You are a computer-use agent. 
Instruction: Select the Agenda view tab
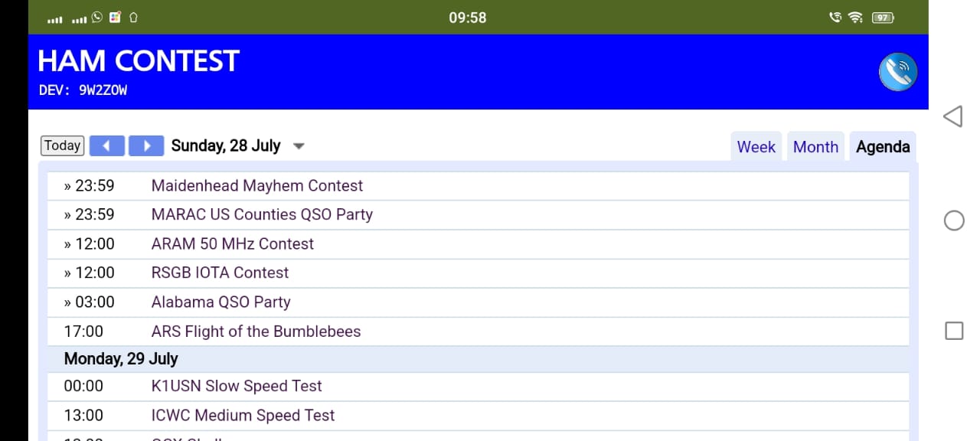click(883, 147)
